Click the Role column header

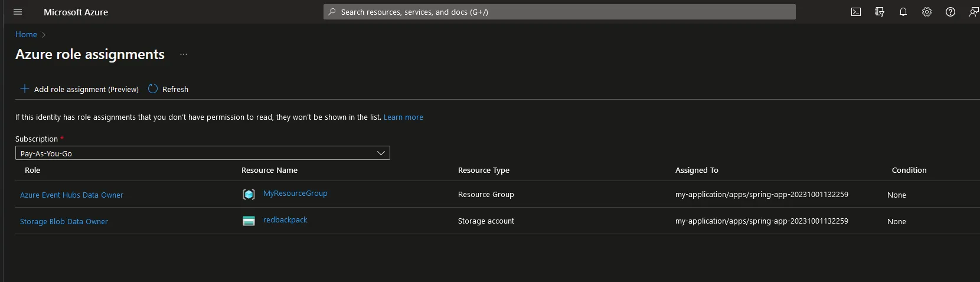pyautogui.click(x=32, y=170)
